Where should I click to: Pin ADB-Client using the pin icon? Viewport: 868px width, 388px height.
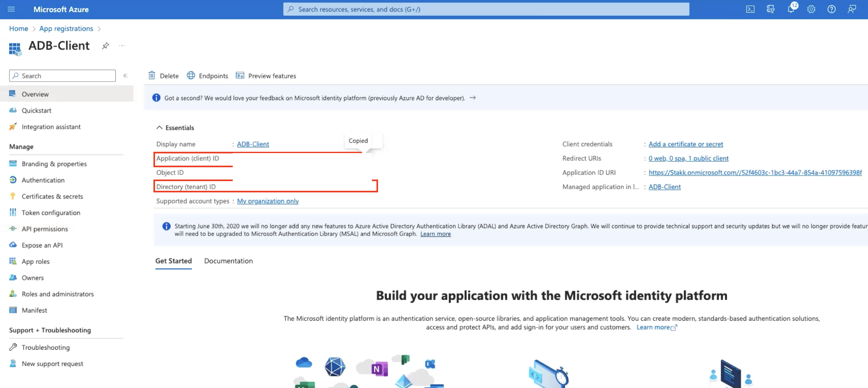[105, 46]
